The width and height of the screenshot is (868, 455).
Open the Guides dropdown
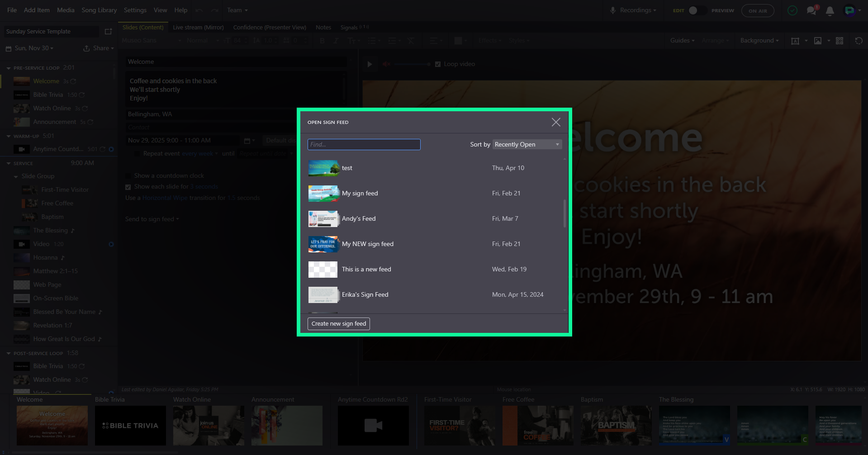pos(682,41)
